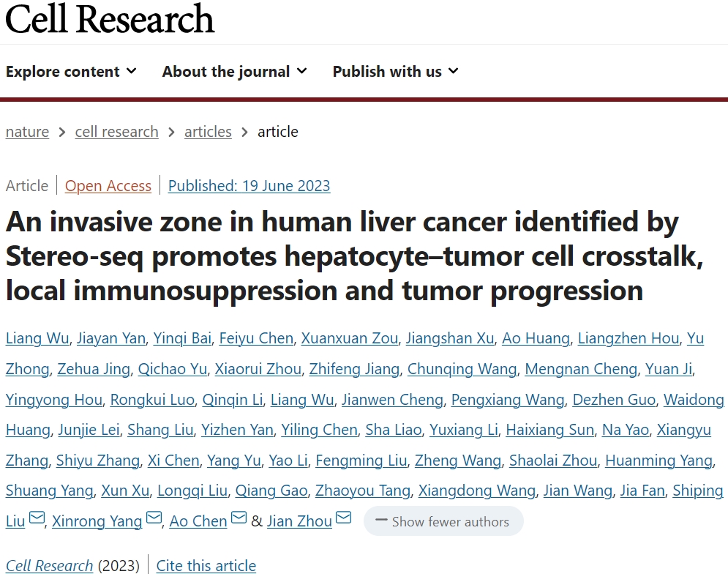Open the Cite this article link
The width and height of the screenshot is (728, 574).
[206, 566]
